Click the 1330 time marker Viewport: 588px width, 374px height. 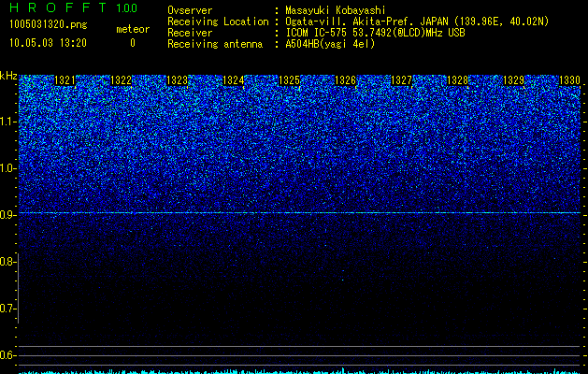569,80
